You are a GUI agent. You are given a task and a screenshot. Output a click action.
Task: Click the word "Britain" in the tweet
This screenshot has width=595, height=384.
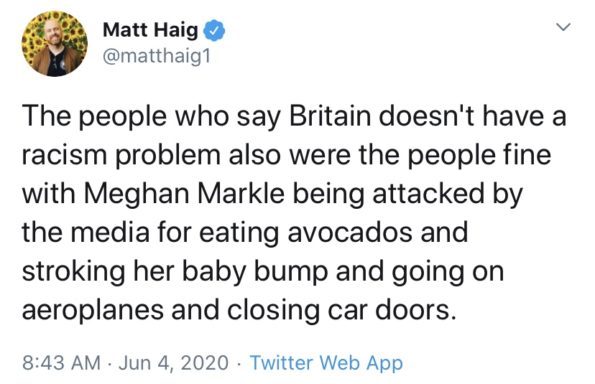pyautogui.click(x=329, y=116)
